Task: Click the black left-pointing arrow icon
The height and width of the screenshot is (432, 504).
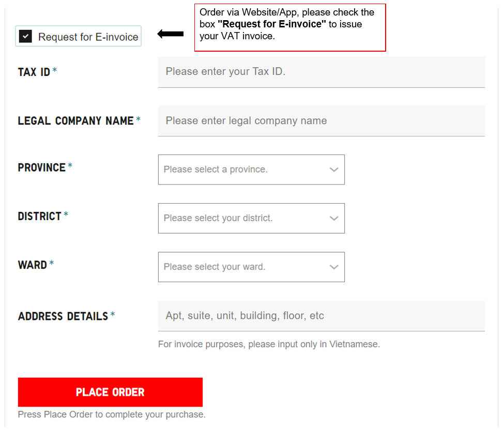Action: click(x=171, y=34)
